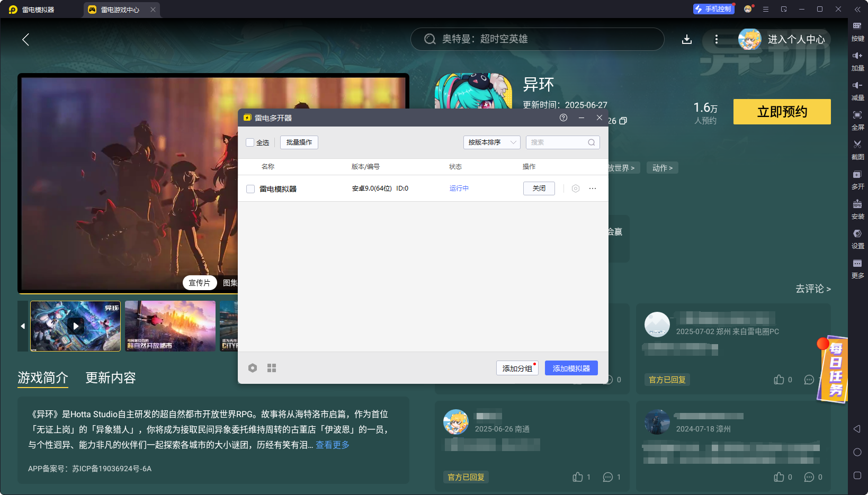Viewport: 868px width, 495px height.
Task: Click the 查看更多 link in description
Action: pos(333,445)
